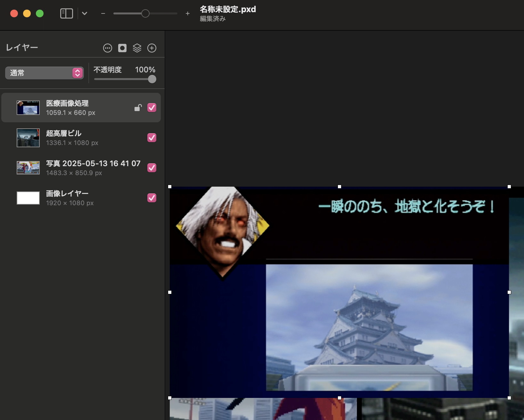The height and width of the screenshot is (420, 524).
Task: Select the 医療画像処理 layer thumbnail
Action: click(28, 108)
